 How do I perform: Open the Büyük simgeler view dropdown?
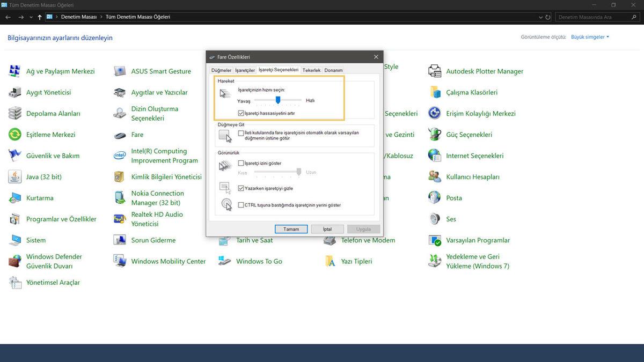[590, 37]
